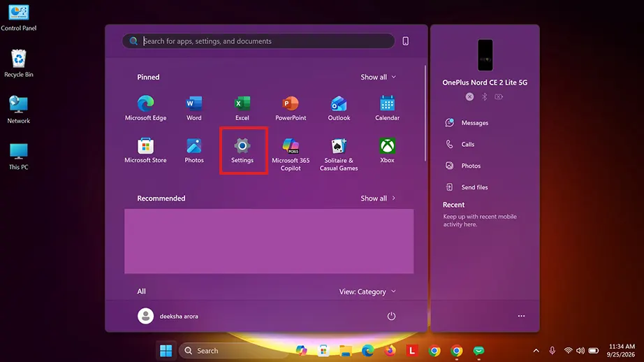Launch Microsoft 365 Copilot
The height and width of the screenshot is (362, 644).
291,154
